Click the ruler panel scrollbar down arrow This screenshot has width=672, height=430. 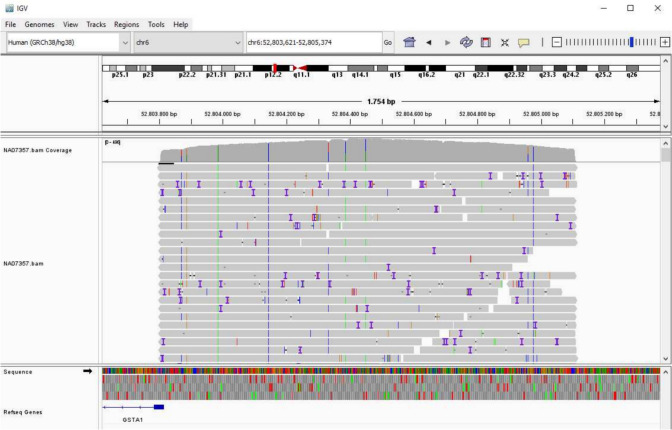point(666,126)
